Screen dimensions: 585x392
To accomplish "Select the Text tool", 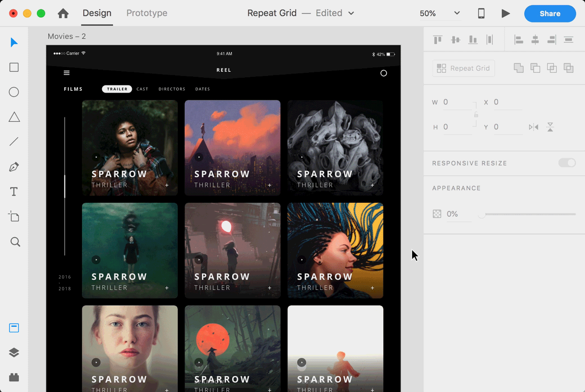I will point(14,192).
